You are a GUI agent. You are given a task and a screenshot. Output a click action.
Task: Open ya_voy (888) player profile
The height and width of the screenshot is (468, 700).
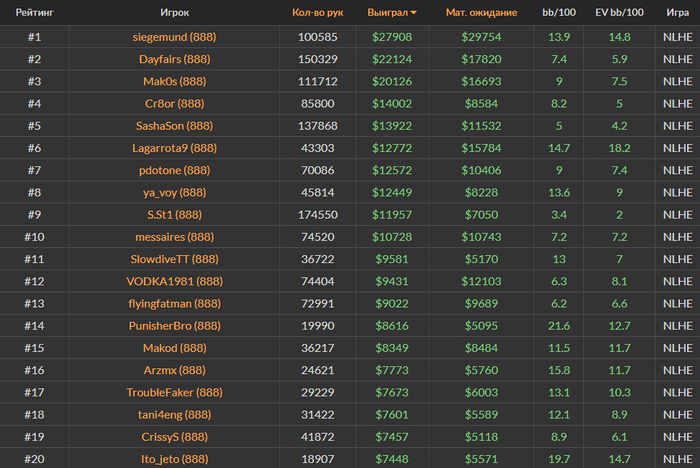(175, 192)
